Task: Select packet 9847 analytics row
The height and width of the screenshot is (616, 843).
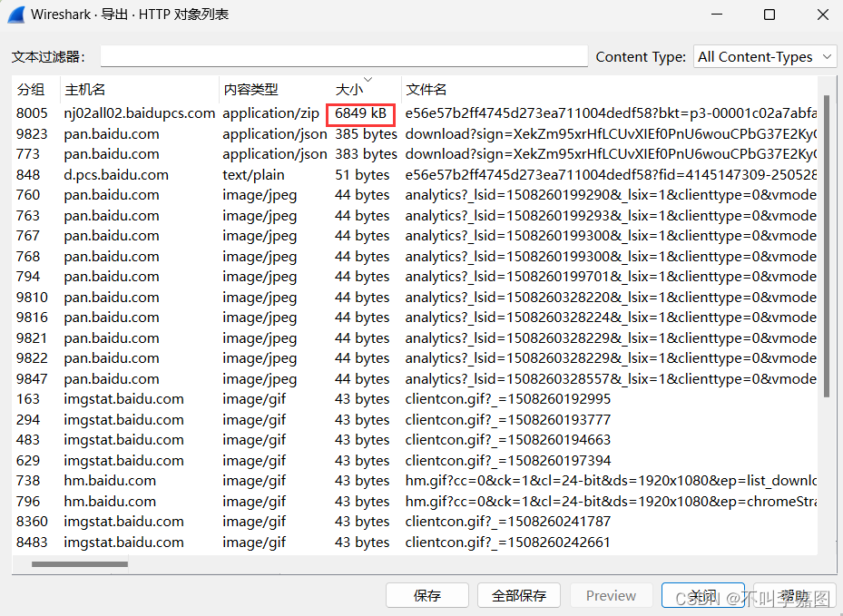Action: coord(415,378)
